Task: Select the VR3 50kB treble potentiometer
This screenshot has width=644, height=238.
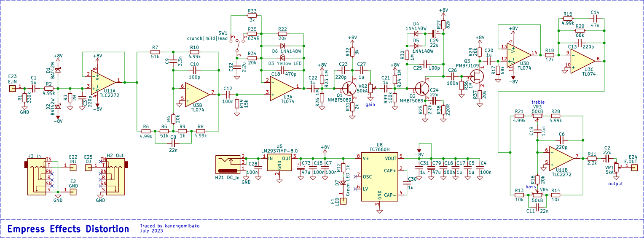Action: [x=537, y=116]
